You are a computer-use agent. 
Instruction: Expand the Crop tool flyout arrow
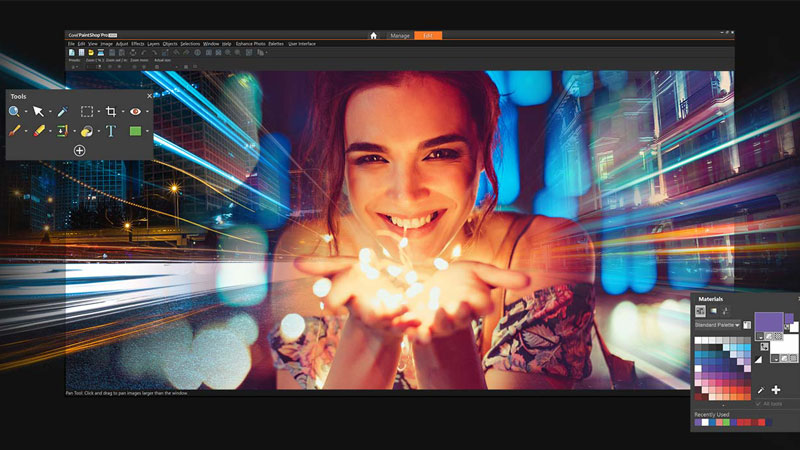123,112
